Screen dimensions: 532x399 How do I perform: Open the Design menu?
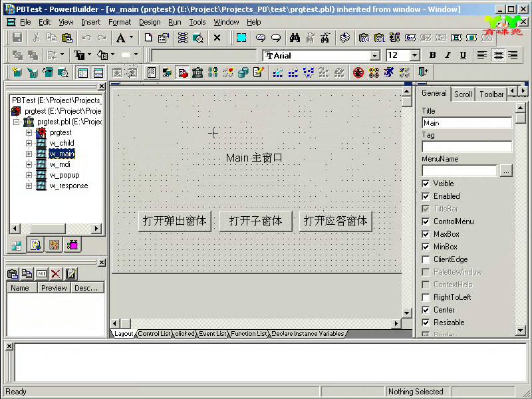tap(150, 22)
